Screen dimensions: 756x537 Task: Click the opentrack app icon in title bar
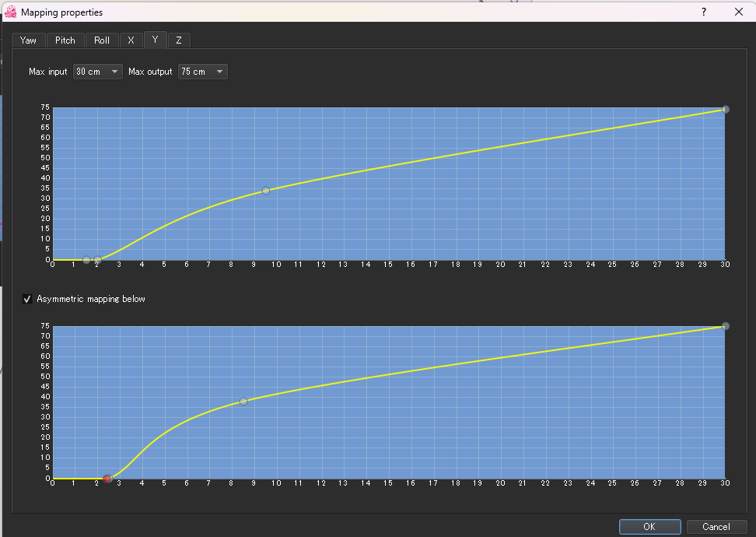tap(11, 12)
